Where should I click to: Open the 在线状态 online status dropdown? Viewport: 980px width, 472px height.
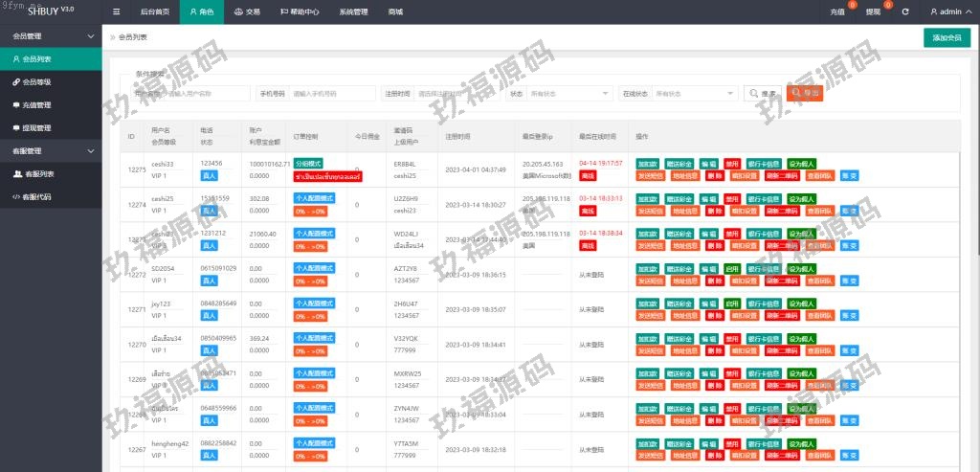[694, 94]
